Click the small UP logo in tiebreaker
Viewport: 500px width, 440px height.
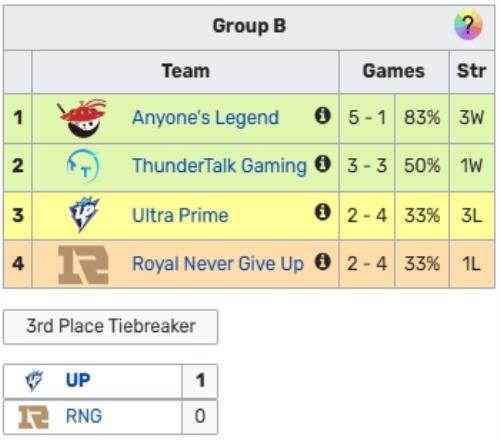(34, 380)
